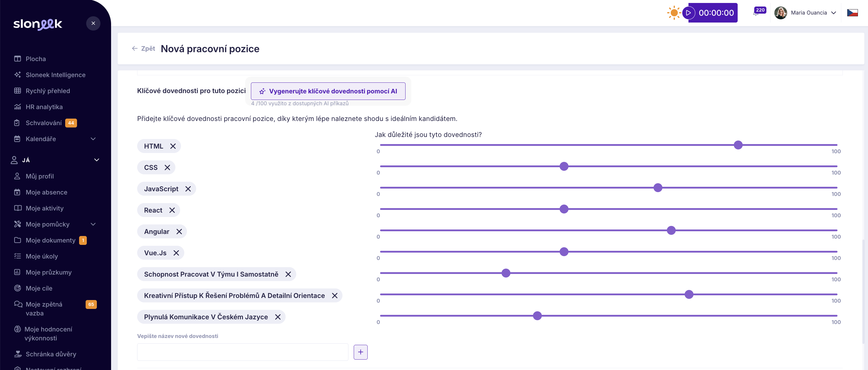
Task: Generate key skills with AI button
Action: coord(328,91)
